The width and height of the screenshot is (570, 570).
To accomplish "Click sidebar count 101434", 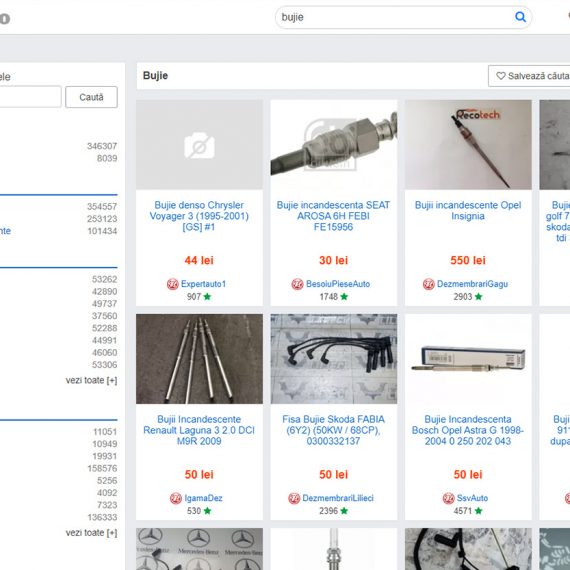I will pyautogui.click(x=102, y=231).
